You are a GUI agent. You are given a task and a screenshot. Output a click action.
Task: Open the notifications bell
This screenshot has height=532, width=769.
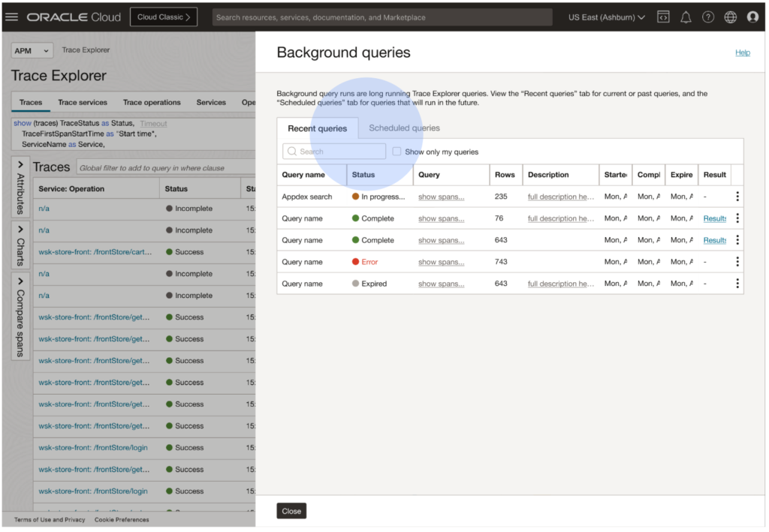(685, 17)
